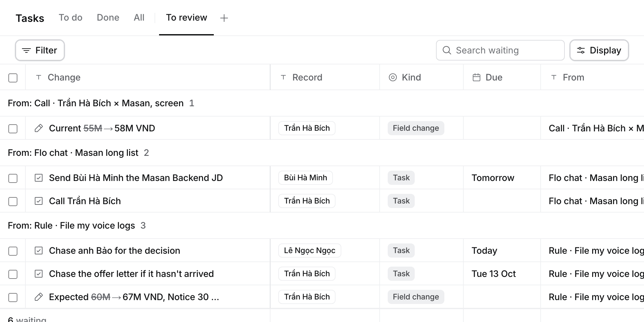Click From cell on Send Bùi Hà Minh row
The width and height of the screenshot is (644, 322).
[592, 178]
